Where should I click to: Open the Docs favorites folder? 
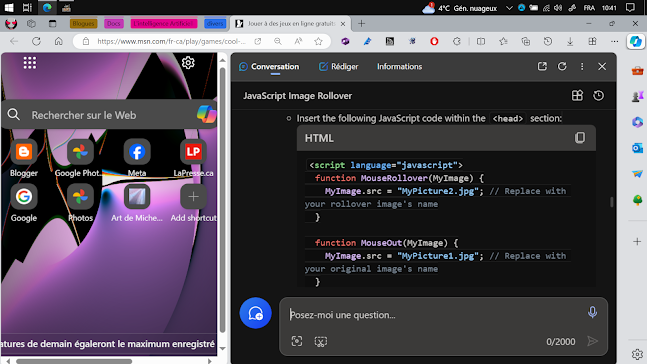[x=113, y=24]
